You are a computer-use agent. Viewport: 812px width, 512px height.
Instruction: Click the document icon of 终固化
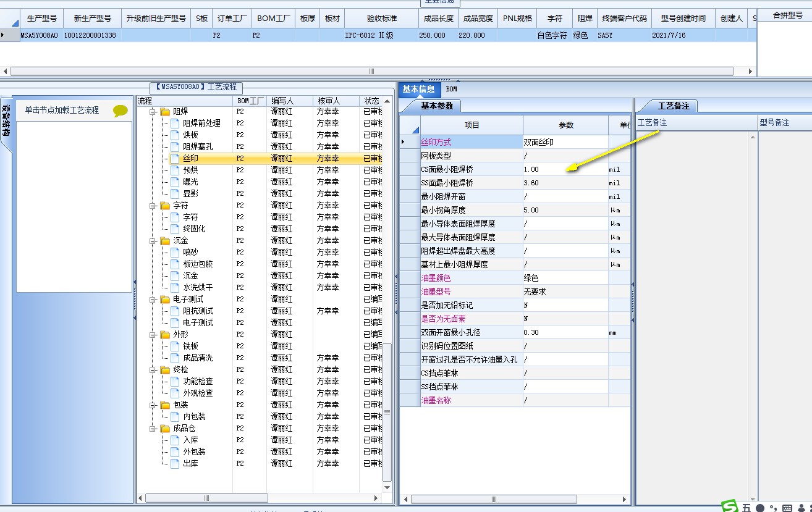pos(175,229)
